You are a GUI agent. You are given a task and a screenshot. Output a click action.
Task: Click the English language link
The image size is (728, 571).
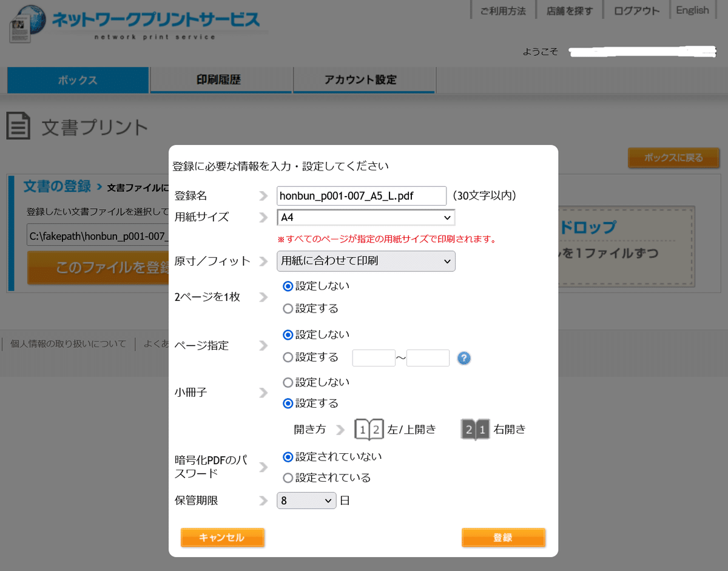(692, 10)
